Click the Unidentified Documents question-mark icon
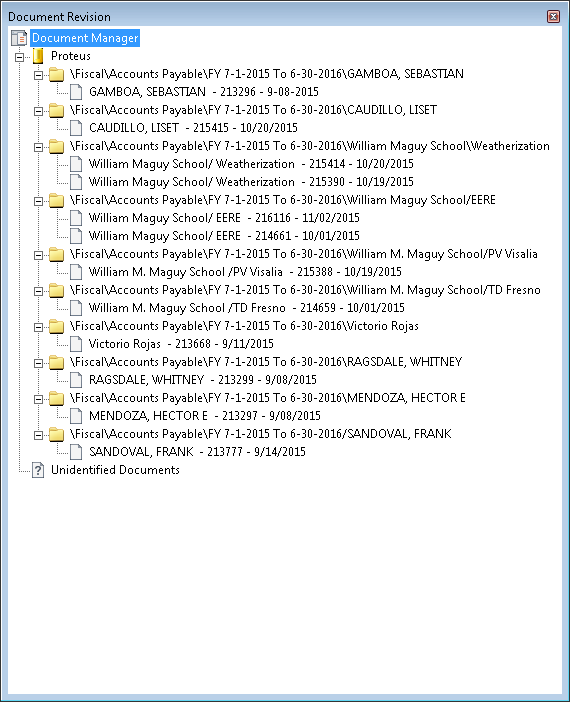 [x=38, y=470]
